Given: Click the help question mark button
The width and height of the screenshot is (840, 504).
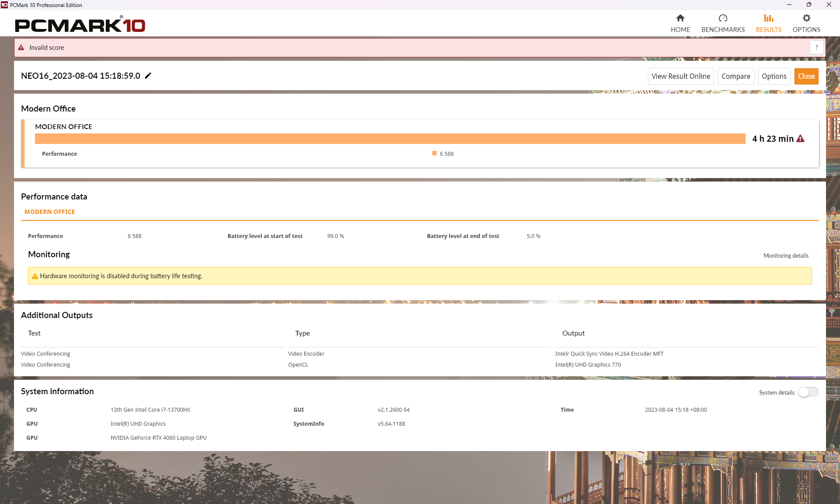Looking at the screenshot, I should tap(816, 48).
